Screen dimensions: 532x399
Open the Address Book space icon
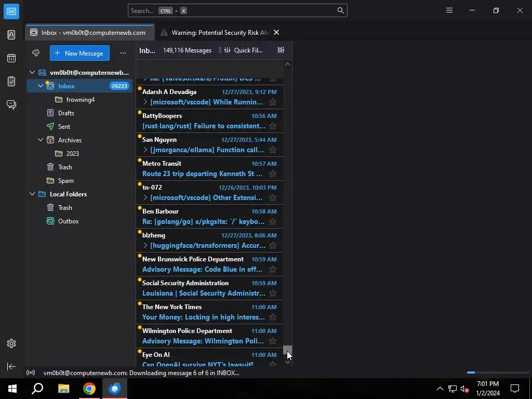(x=11, y=35)
